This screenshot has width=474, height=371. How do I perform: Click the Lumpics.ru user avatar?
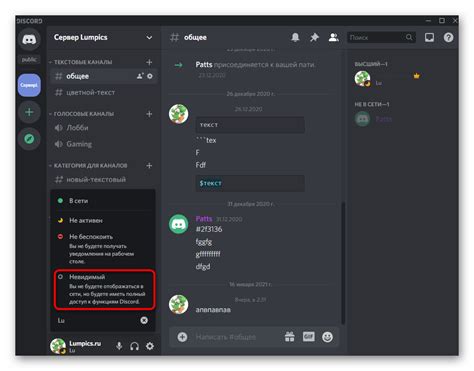(x=58, y=346)
